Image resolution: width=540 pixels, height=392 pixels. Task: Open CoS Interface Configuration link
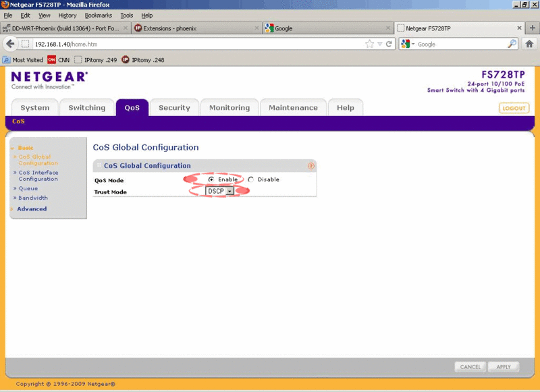pyautogui.click(x=38, y=175)
